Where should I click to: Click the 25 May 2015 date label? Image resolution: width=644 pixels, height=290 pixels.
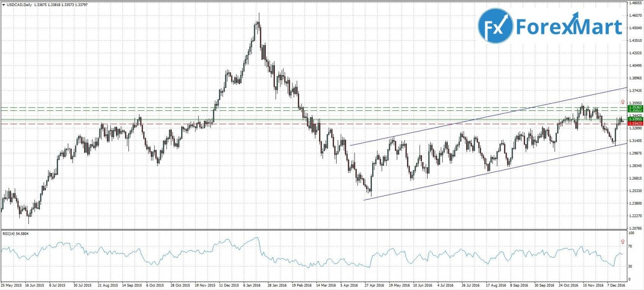(x=11, y=284)
